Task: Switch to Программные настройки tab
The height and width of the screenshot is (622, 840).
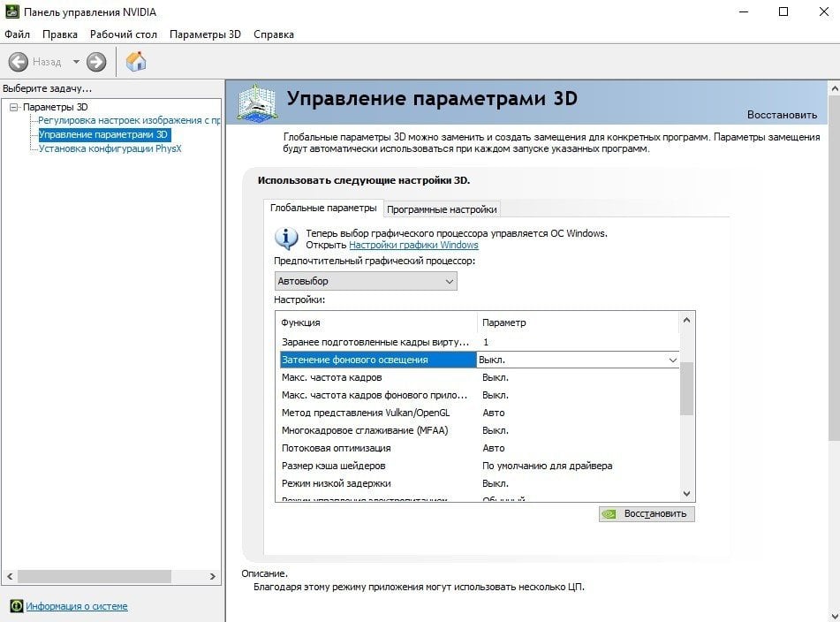Action: (x=442, y=209)
